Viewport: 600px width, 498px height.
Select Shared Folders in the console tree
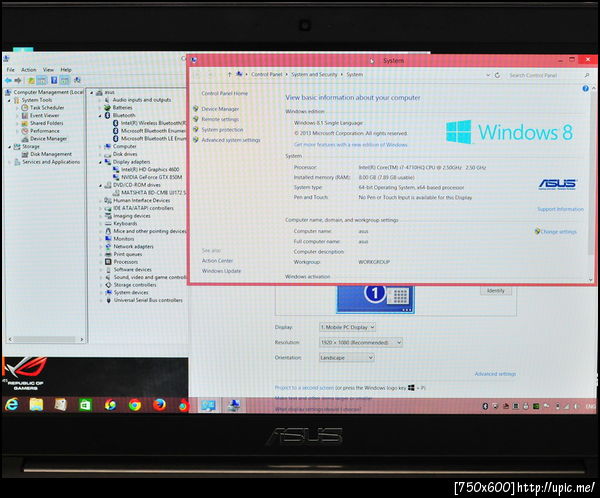click(x=46, y=123)
